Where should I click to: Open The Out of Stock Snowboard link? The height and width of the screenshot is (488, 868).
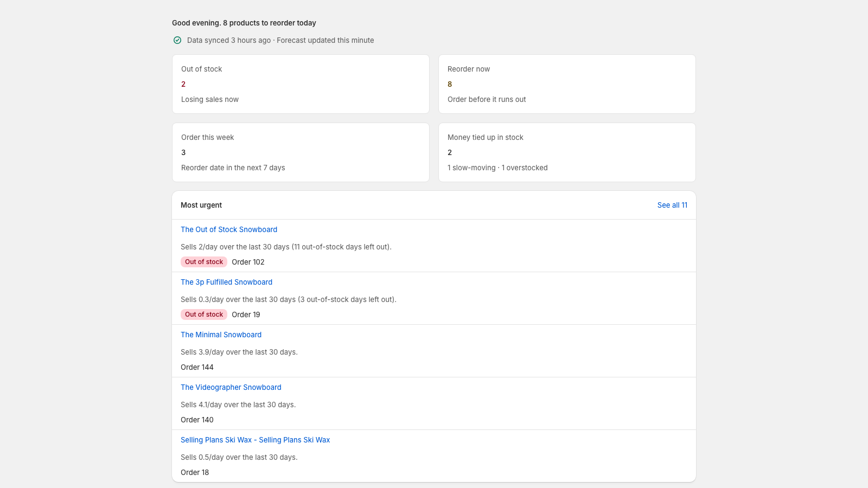tap(229, 229)
